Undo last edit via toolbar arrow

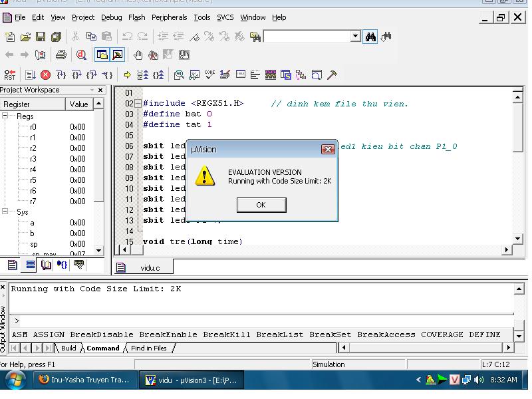[x=127, y=37]
